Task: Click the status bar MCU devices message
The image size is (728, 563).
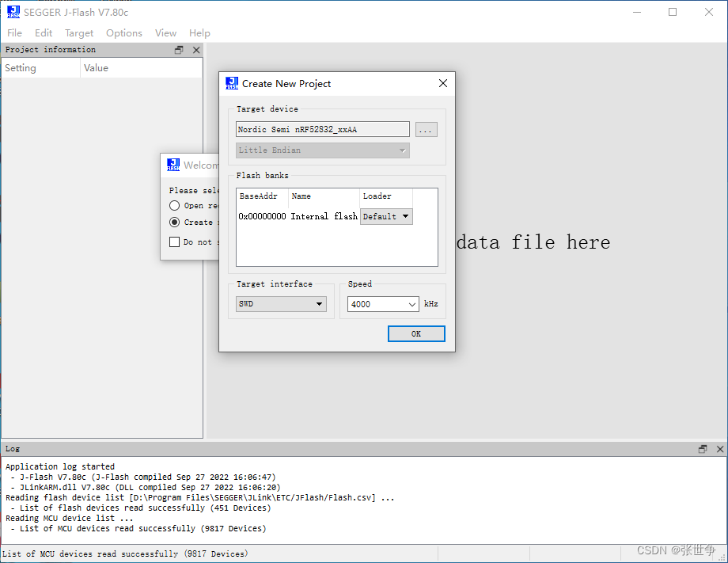Action: [x=125, y=553]
